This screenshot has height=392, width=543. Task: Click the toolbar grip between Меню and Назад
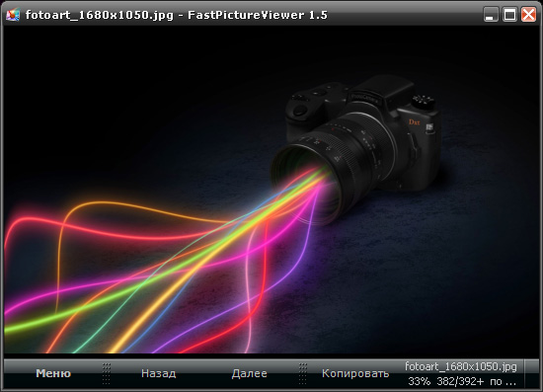tap(107, 373)
